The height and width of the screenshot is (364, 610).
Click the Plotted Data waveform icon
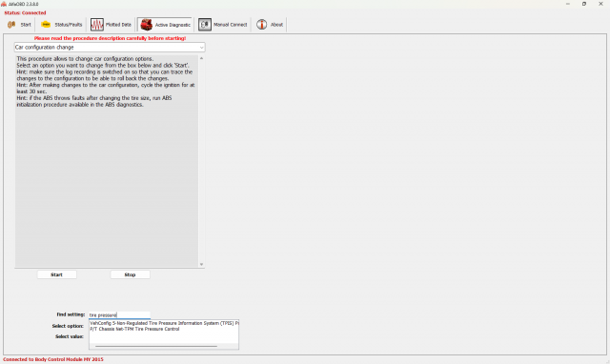(x=97, y=25)
